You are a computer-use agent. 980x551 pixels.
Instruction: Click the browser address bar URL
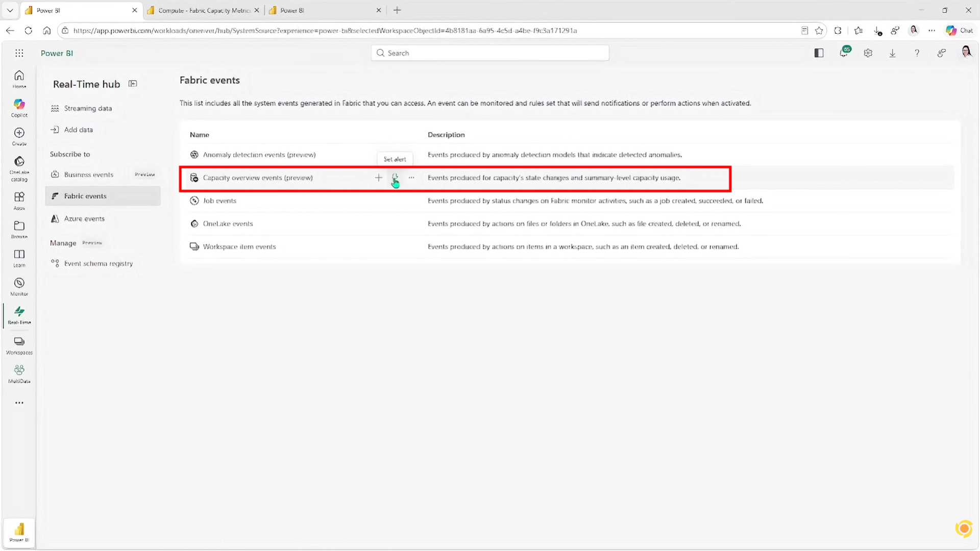click(325, 31)
